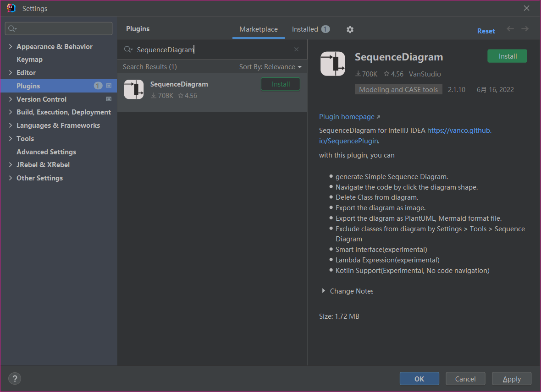The image size is (541, 392).
Task: Click the release date 6月 16, 2022
Action: [x=495, y=90]
